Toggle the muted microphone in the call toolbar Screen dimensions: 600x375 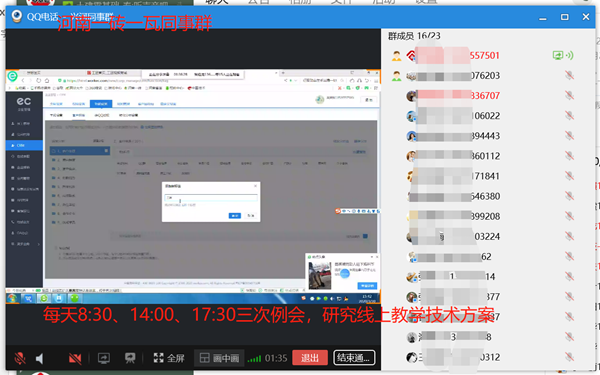click(x=20, y=358)
